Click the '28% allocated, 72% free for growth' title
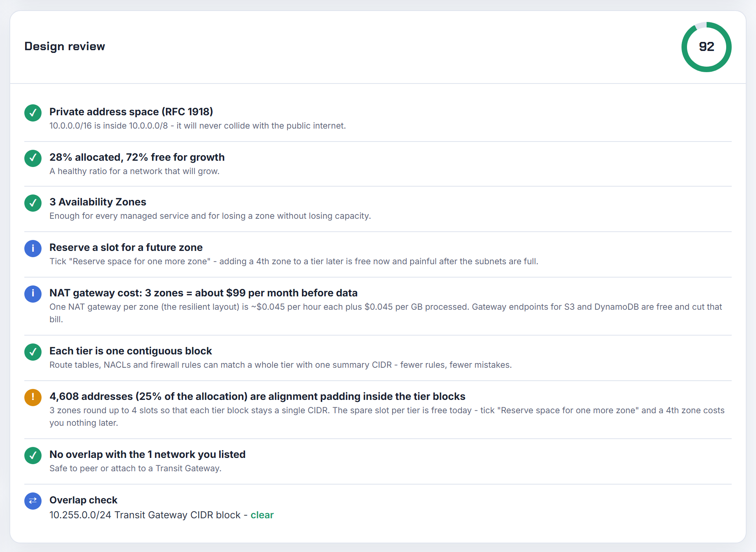756x552 pixels. pyautogui.click(x=137, y=157)
